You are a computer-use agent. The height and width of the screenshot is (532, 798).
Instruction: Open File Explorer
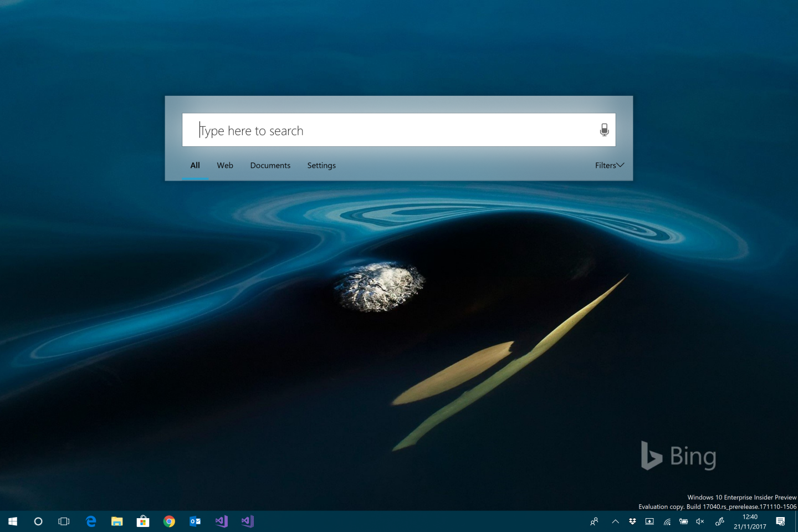pos(117,521)
